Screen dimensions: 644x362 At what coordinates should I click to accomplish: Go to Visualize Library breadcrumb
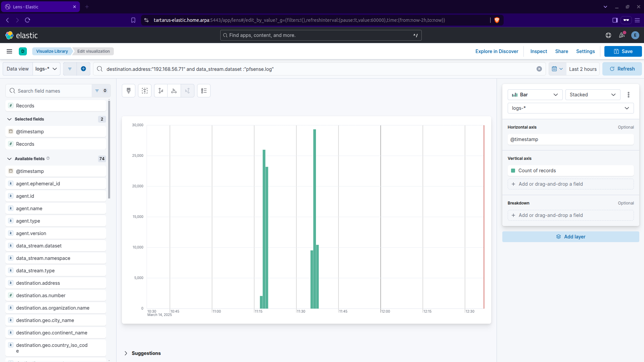(x=52, y=51)
